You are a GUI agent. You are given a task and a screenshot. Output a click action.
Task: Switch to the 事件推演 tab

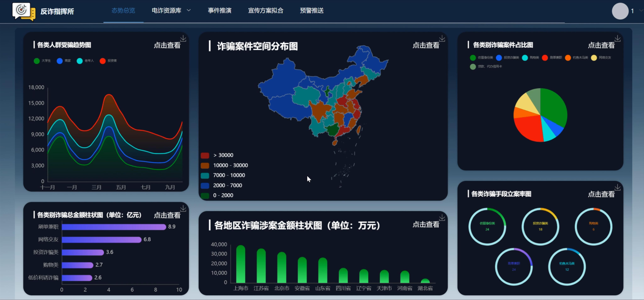click(220, 11)
